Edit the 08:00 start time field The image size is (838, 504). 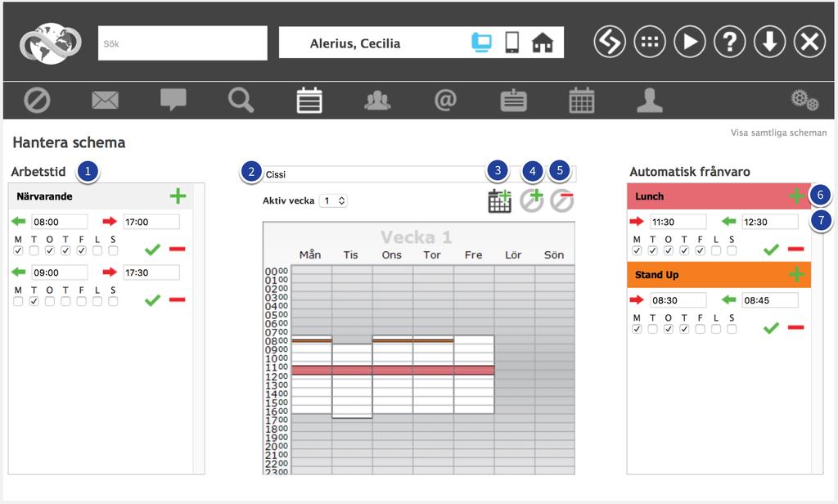[x=59, y=222]
